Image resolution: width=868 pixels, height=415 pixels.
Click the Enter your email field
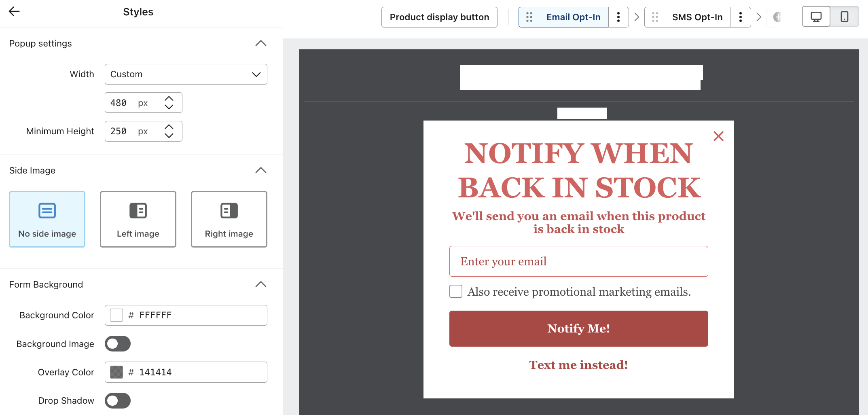pyautogui.click(x=578, y=261)
